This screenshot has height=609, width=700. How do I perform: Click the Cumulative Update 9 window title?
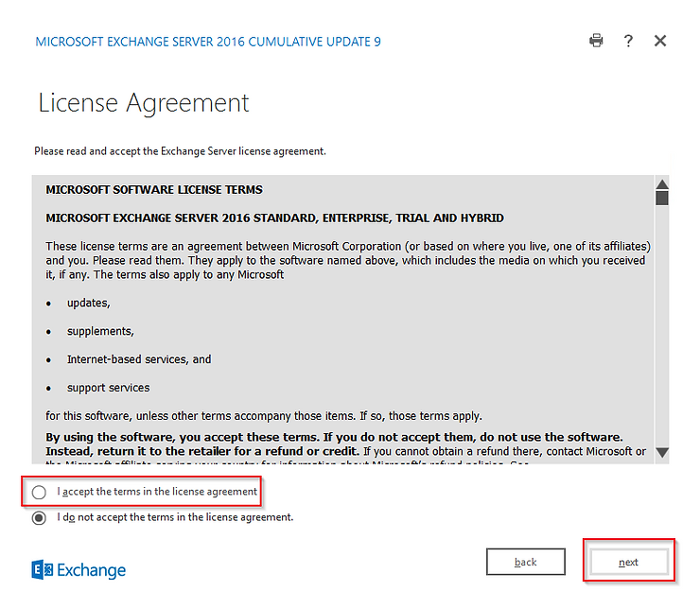pos(208,42)
